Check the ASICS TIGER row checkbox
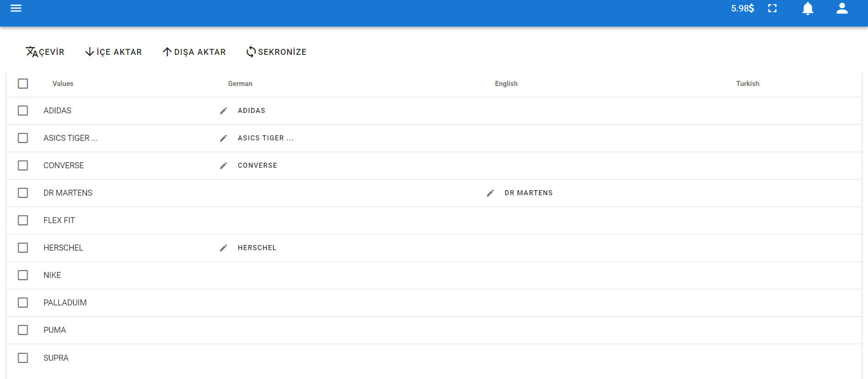The image size is (868, 379). coord(23,138)
